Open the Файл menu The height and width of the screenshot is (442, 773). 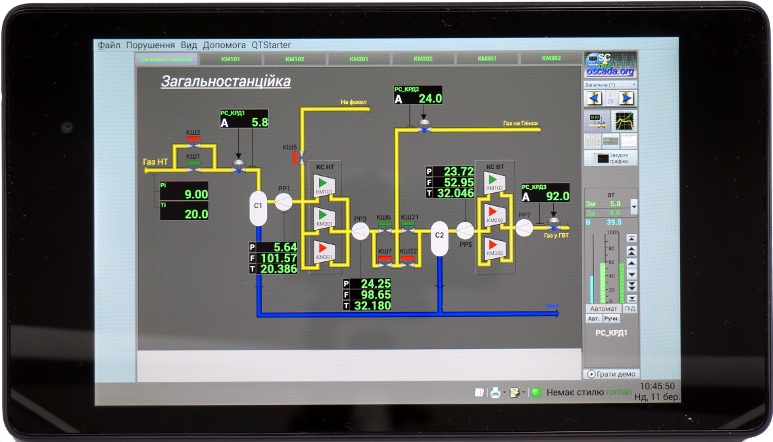(109, 45)
